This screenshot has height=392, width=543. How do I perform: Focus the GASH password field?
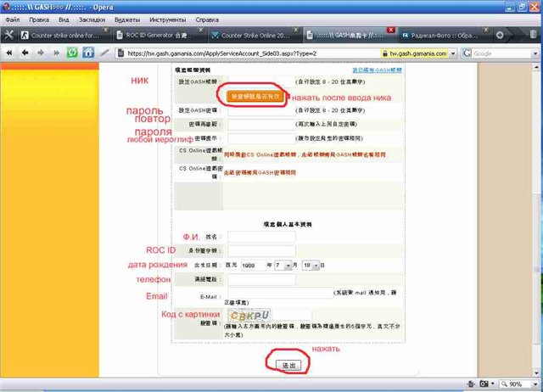(x=261, y=110)
